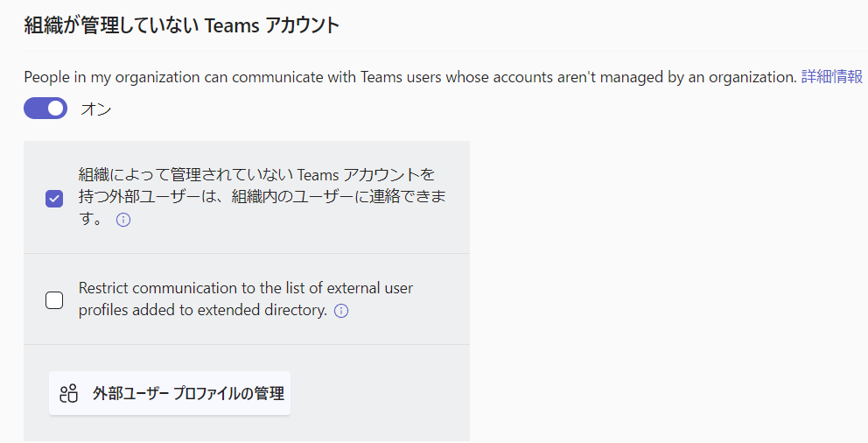
Task: Enable Restrict communication to external profiles checkbox
Action: pyautogui.click(x=54, y=300)
